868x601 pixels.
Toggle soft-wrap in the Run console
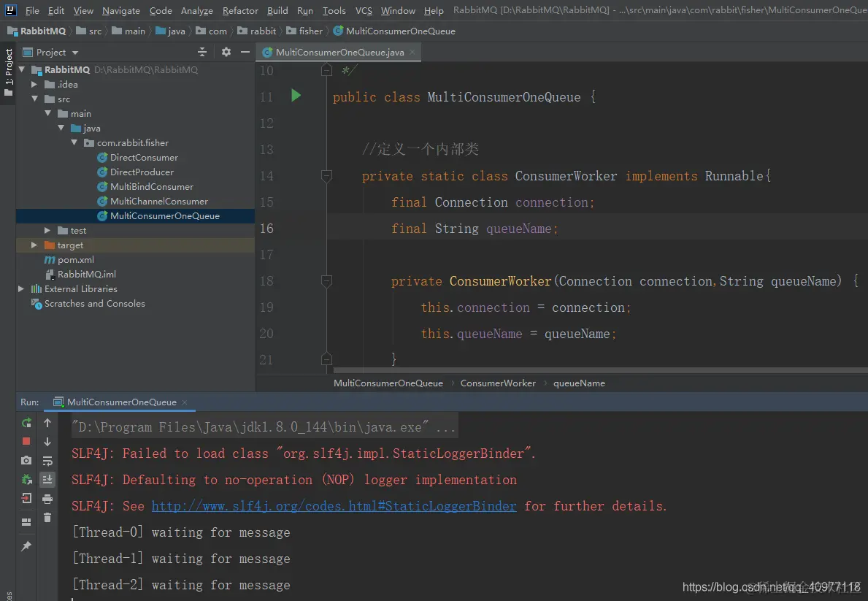pyautogui.click(x=47, y=461)
